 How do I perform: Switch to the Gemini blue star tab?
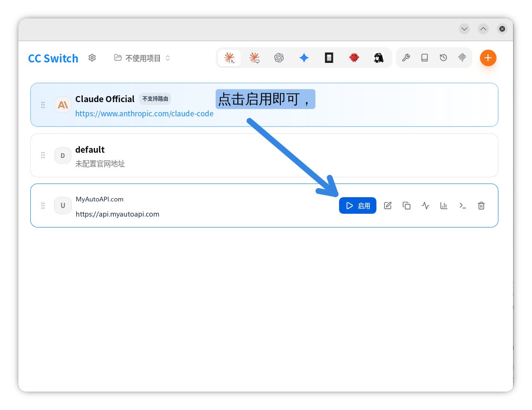(304, 58)
